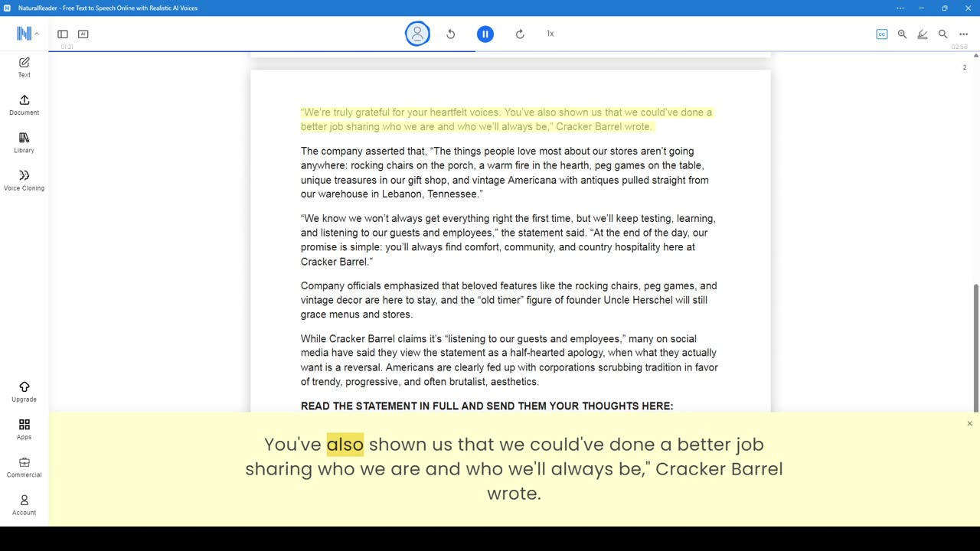The height and width of the screenshot is (551, 980).
Task: Rewind to the previous sentence
Action: coord(451,34)
